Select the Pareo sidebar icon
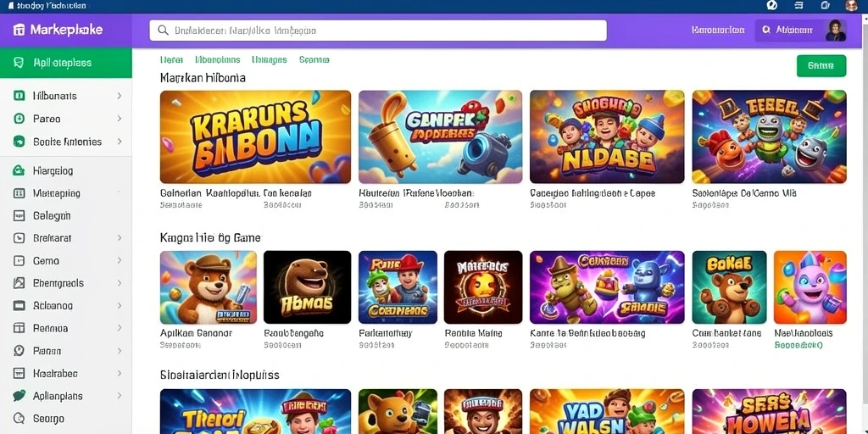 click(x=19, y=119)
